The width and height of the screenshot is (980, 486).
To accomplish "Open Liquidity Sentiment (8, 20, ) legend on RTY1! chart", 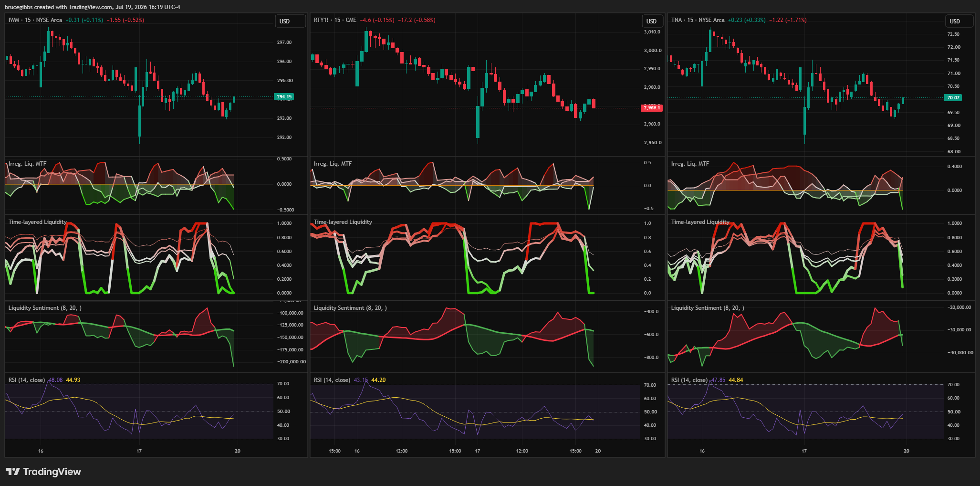I will pos(350,308).
